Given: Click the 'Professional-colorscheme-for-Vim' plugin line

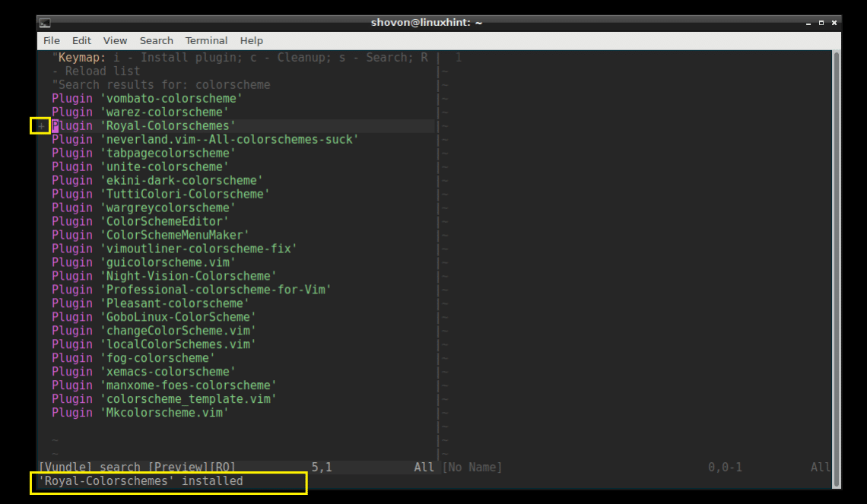Looking at the screenshot, I should (x=192, y=290).
